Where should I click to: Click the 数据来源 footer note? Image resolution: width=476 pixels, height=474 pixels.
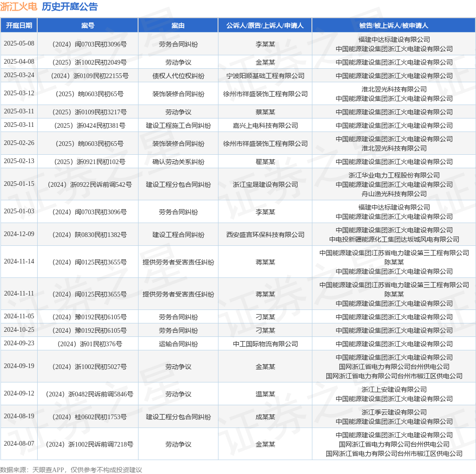tap(71, 470)
